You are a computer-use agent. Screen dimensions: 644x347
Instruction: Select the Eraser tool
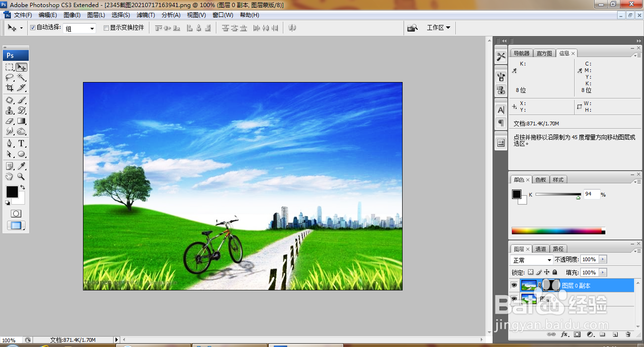(9, 121)
